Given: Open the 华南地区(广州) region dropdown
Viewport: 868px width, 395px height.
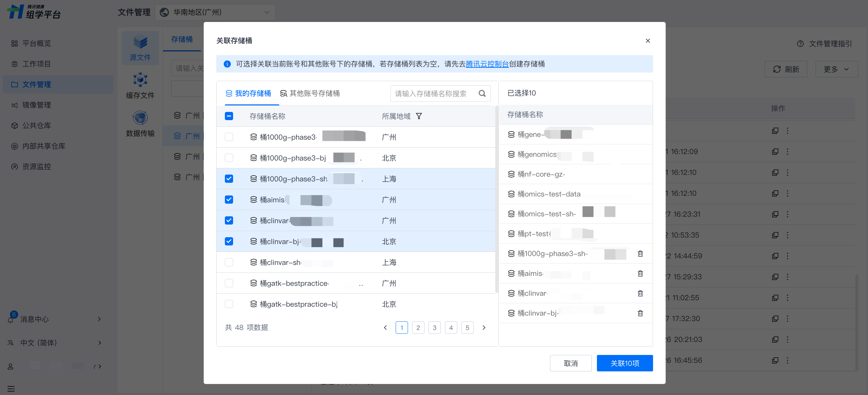Looking at the screenshot, I should 215,12.
